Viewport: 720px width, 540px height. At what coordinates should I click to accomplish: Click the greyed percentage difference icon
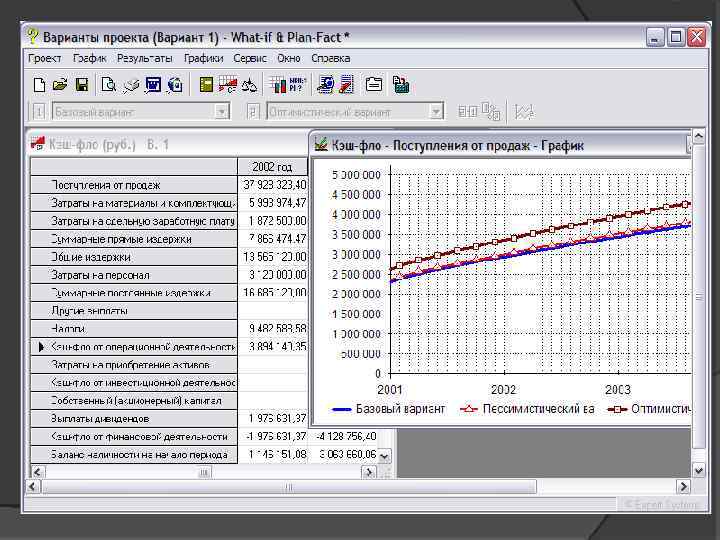pyautogui.click(x=491, y=112)
